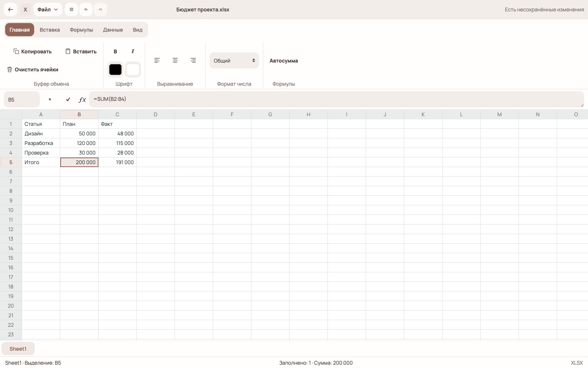This screenshot has width=588, height=368.
Task: Confirm formula with the checkmark icon
Action: [x=68, y=99]
